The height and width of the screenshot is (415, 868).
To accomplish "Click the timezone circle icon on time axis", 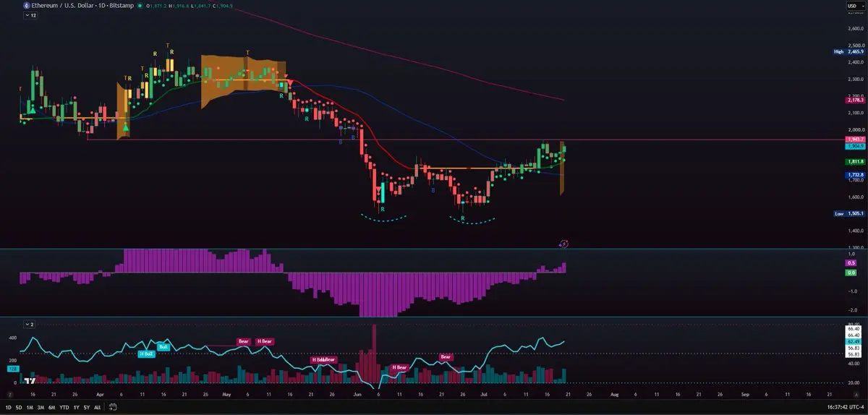I will (10, 395).
